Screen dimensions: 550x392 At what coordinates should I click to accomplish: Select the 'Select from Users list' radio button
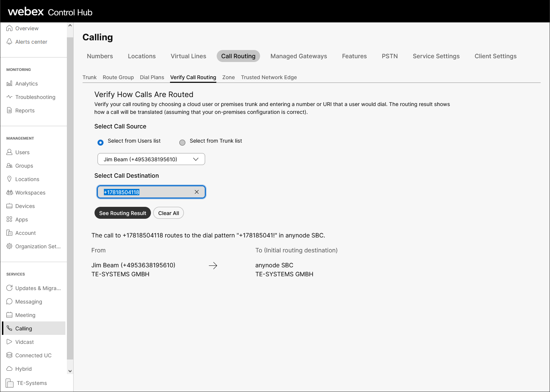101,143
